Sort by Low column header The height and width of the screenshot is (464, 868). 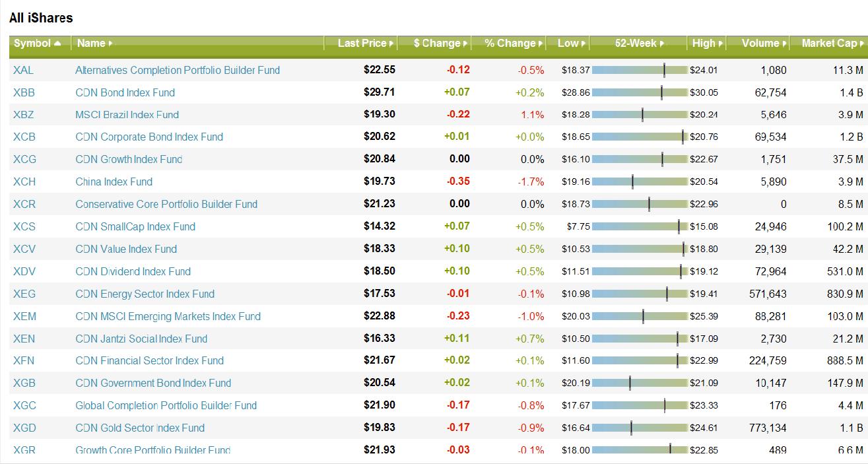[571, 43]
